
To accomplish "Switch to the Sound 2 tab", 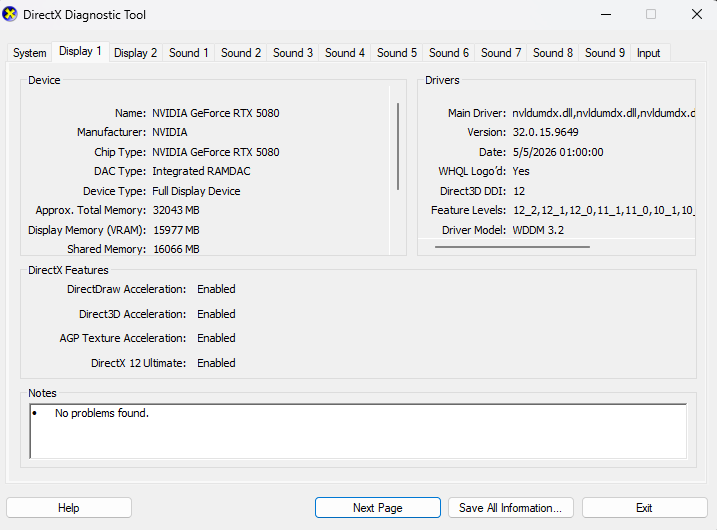I will [241, 53].
